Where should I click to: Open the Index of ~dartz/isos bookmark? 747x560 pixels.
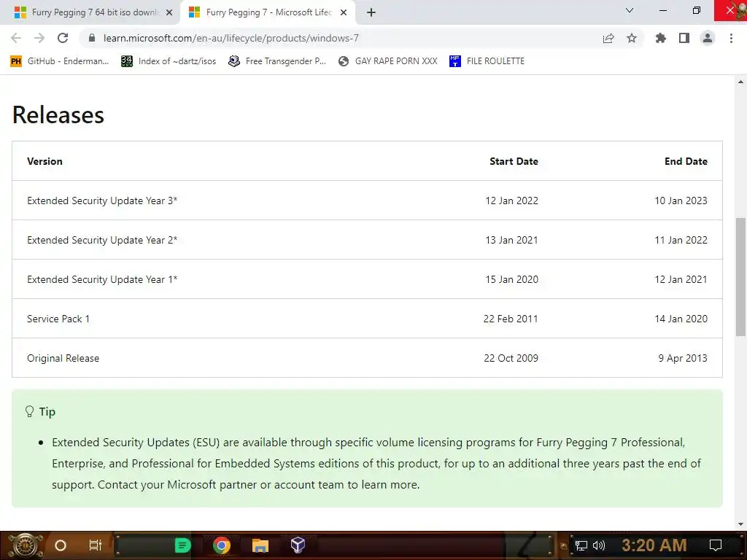pyautogui.click(x=169, y=61)
